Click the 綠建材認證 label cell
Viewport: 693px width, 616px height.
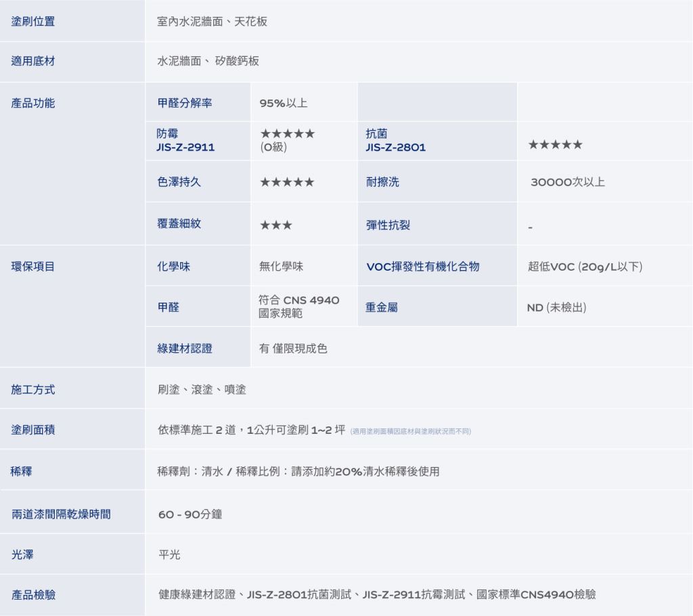click(x=185, y=349)
